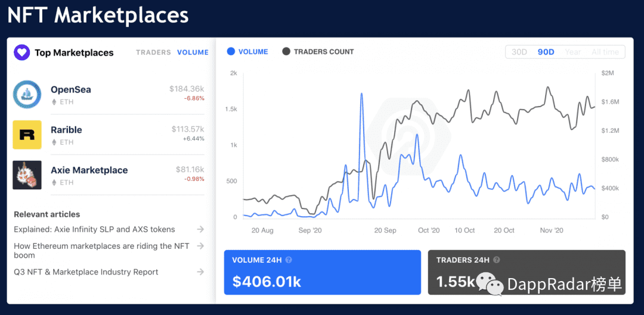Image resolution: width=644 pixels, height=315 pixels.
Task: Toggle the blue VOLUME legend series
Action: [x=247, y=52]
